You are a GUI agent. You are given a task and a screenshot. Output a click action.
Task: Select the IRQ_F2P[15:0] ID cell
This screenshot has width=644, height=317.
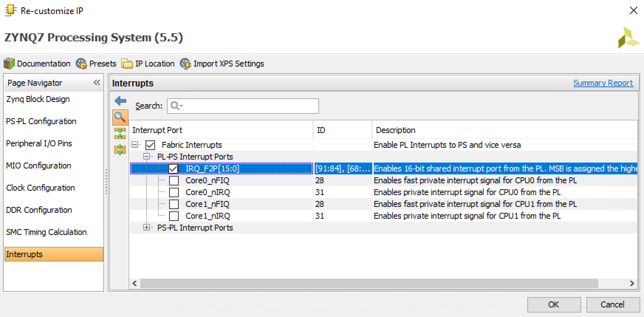(x=343, y=169)
